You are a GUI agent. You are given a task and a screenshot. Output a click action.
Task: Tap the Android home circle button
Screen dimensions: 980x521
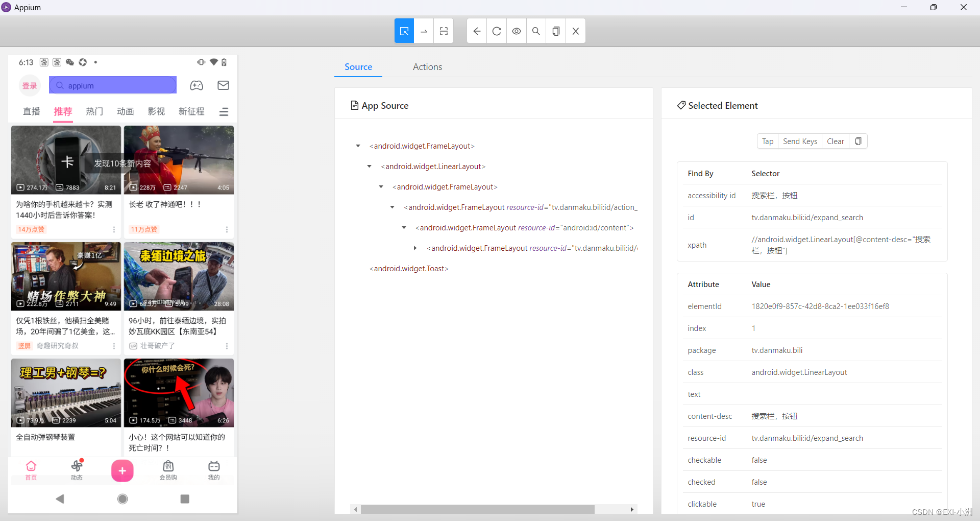pyautogui.click(x=122, y=499)
